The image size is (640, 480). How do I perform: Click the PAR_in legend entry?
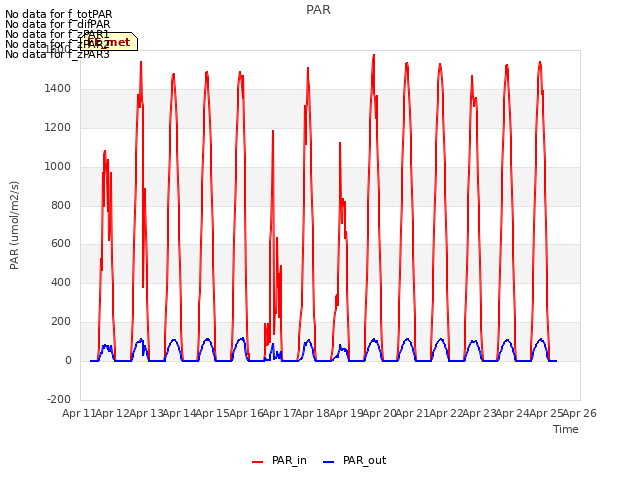[x=280, y=461]
